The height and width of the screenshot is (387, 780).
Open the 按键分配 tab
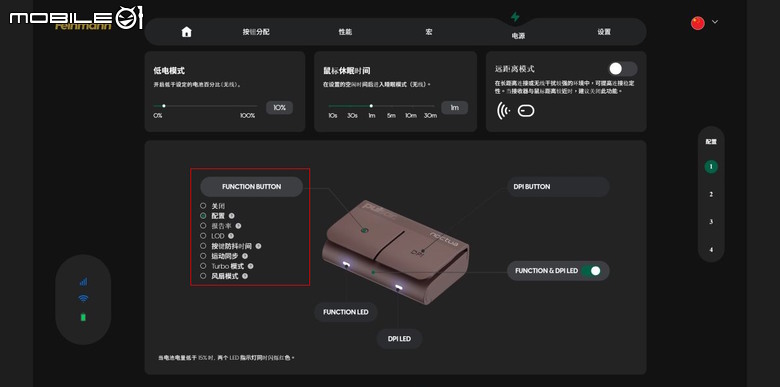[256, 32]
